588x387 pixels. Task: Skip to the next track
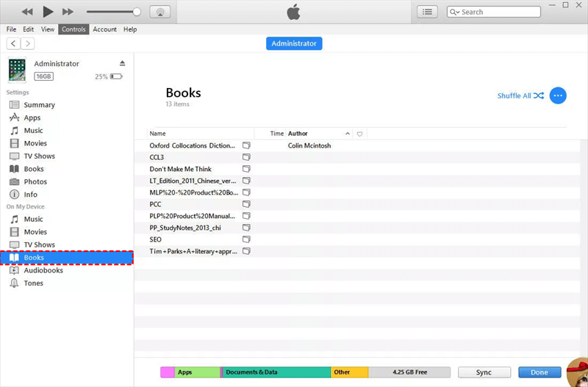point(68,12)
